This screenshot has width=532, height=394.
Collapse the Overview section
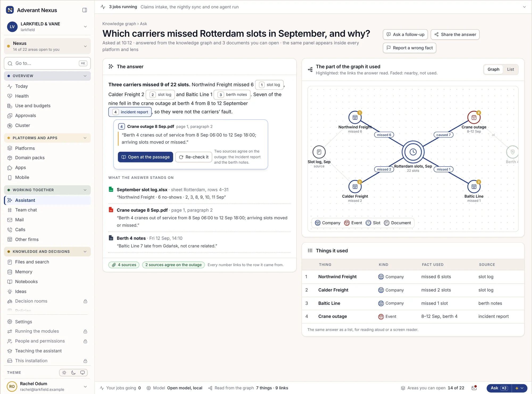[47, 76]
